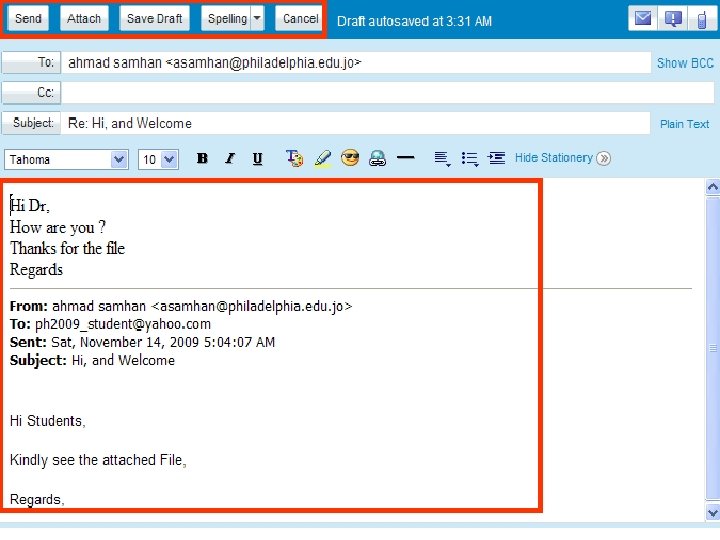Click the envelope mail icon
The image size is (720, 540).
click(642, 19)
